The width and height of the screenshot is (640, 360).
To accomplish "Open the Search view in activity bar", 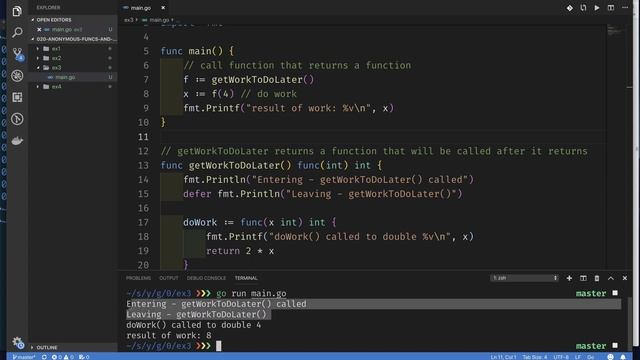I will (x=17, y=32).
